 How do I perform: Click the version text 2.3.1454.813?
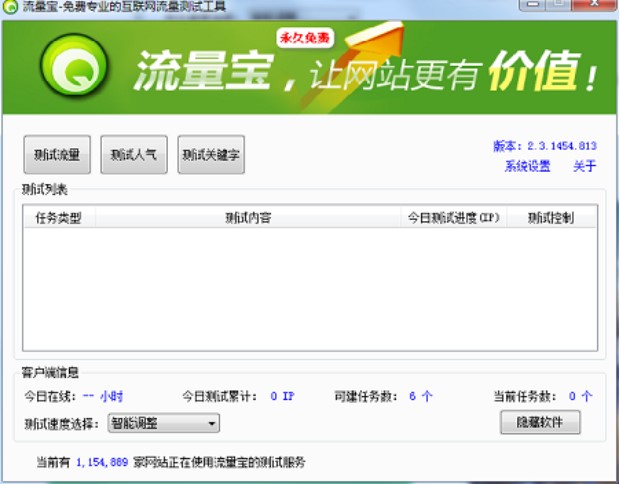point(562,146)
